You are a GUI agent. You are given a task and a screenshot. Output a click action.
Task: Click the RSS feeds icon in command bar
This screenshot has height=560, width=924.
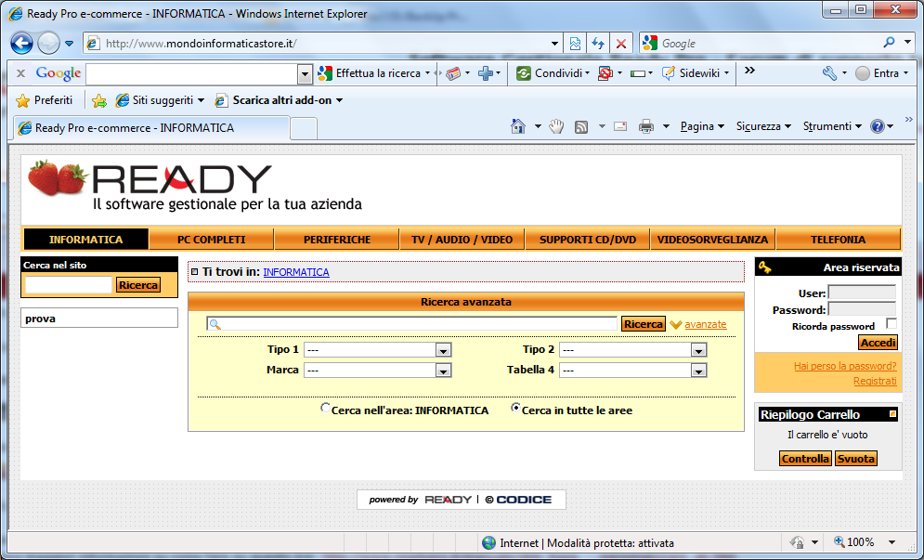[581, 126]
